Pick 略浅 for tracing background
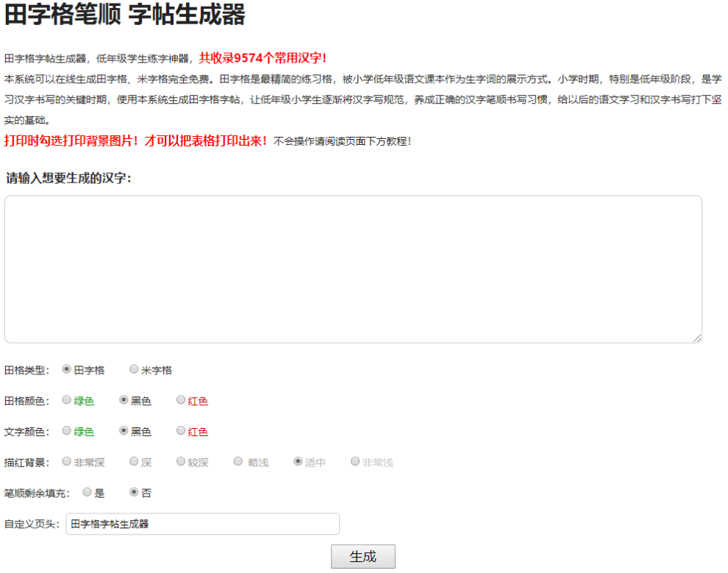Viewport: 728px width, 573px height. [x=238, y=461]
